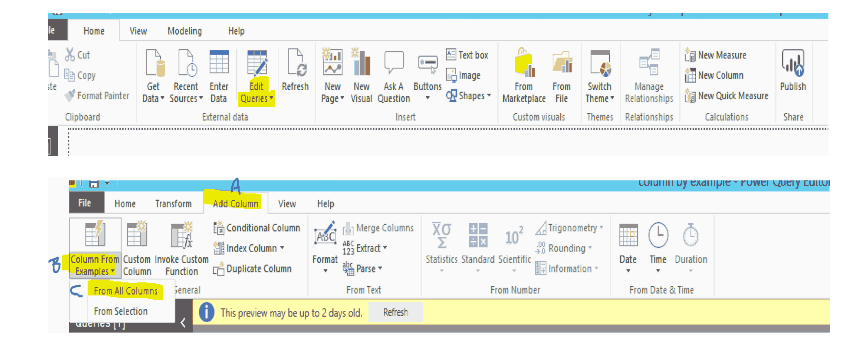Click the Duration stopwatch icon
Image resolution: width=868 pixels, height=347 pixels.
click(x=690, y=235)
